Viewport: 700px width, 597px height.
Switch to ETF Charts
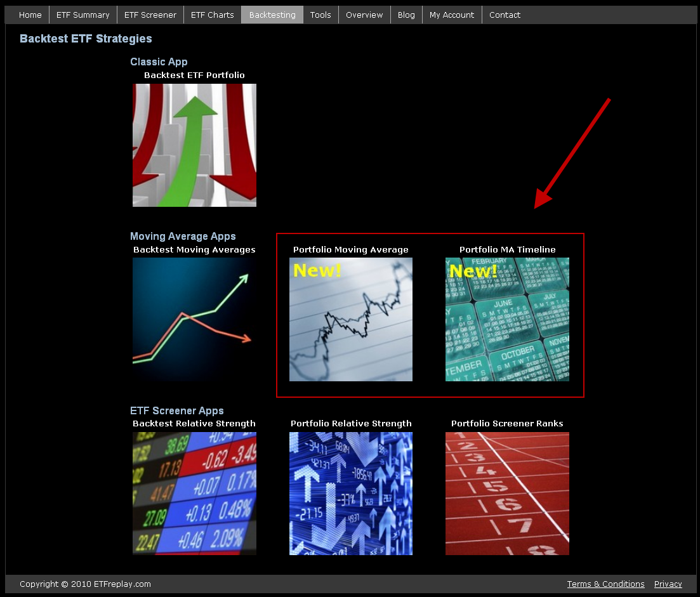pyautogui.click(x=213, y=15)
